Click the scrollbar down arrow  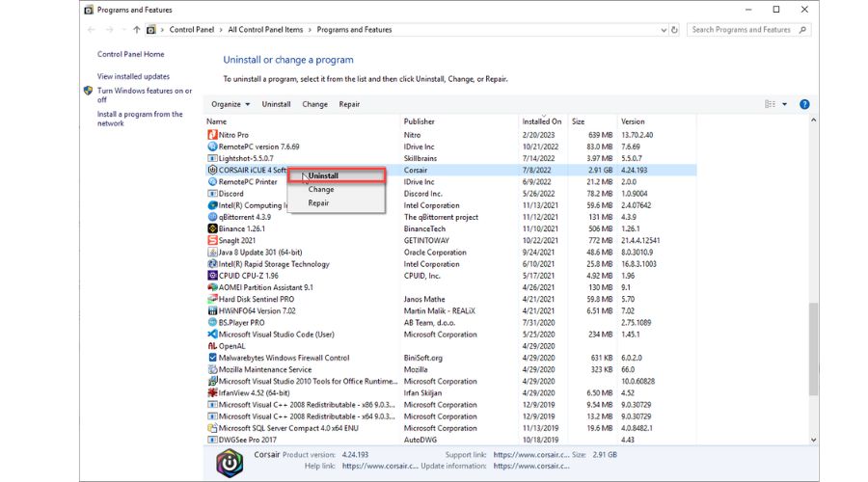[x=813, y=440]
